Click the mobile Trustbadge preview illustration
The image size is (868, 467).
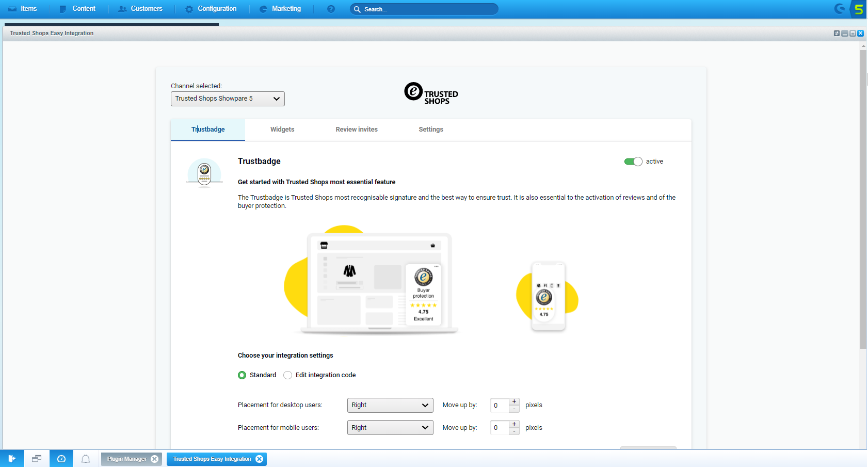(548, 297)
